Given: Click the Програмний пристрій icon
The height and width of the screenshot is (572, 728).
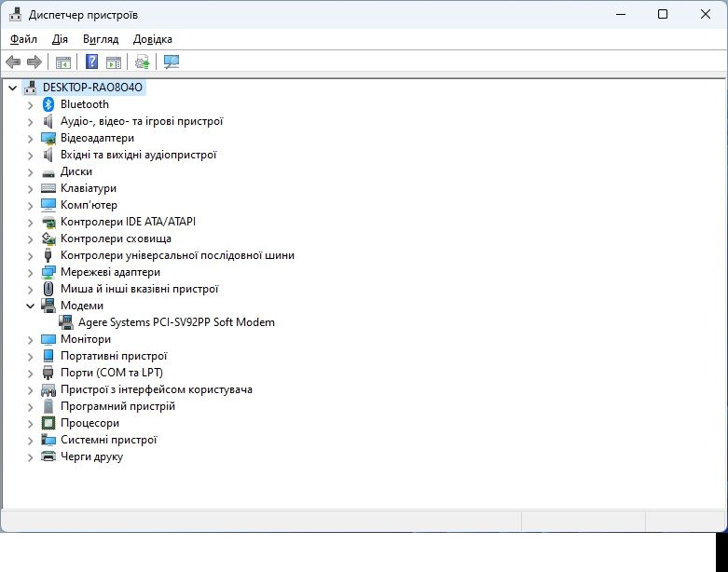Looking at the screenshot, I should tap(48, 406).
